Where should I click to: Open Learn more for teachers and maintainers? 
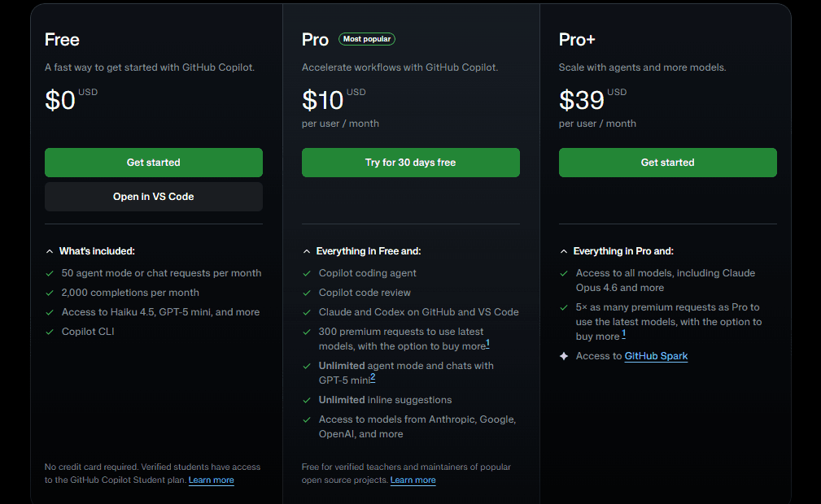click(x=413, y=480)
